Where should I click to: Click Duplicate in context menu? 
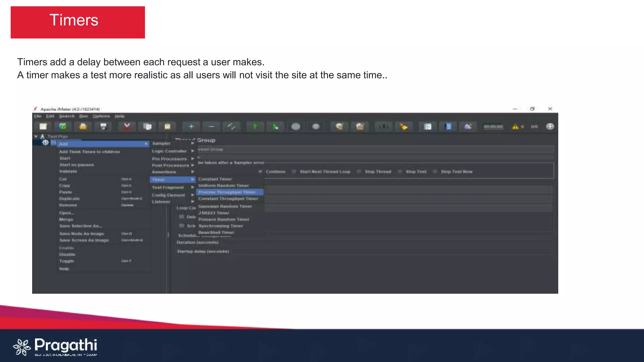(x=103, y=199)
